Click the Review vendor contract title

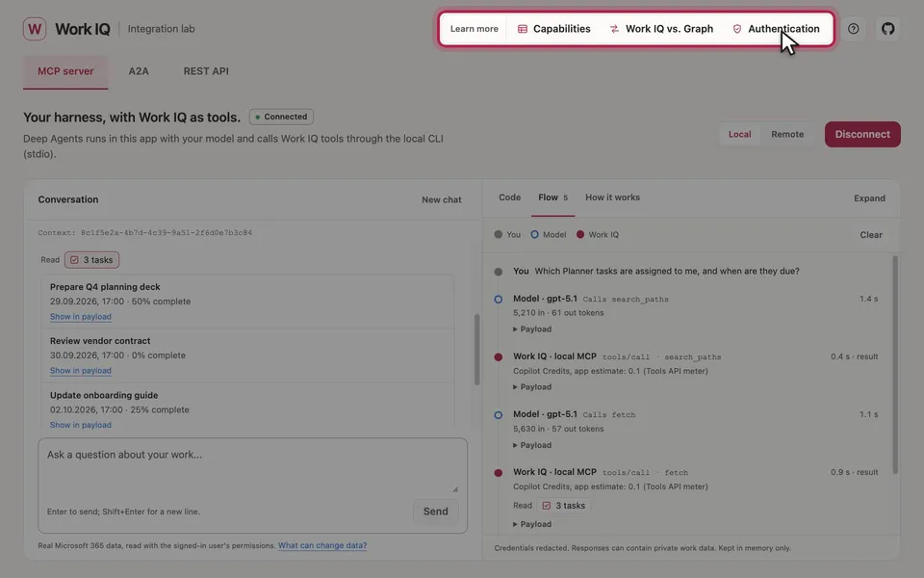pyautogui.click(x=100, y=341)
